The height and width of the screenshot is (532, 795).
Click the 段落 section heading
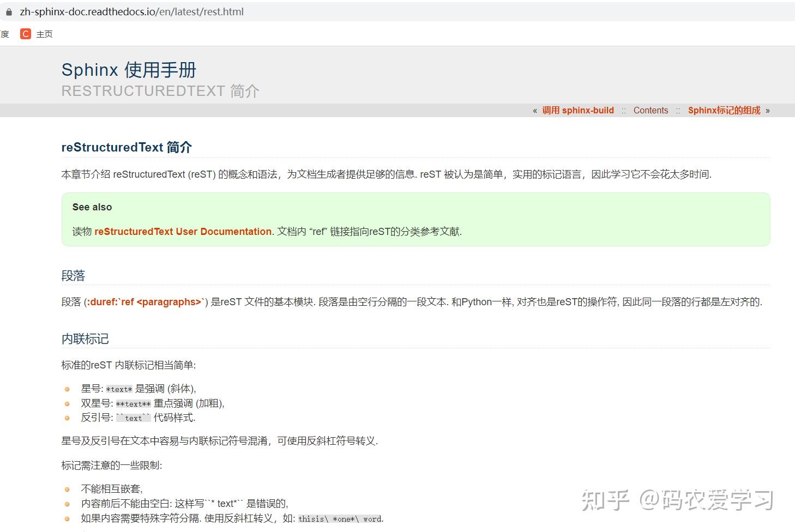click(x=73, y=275)
